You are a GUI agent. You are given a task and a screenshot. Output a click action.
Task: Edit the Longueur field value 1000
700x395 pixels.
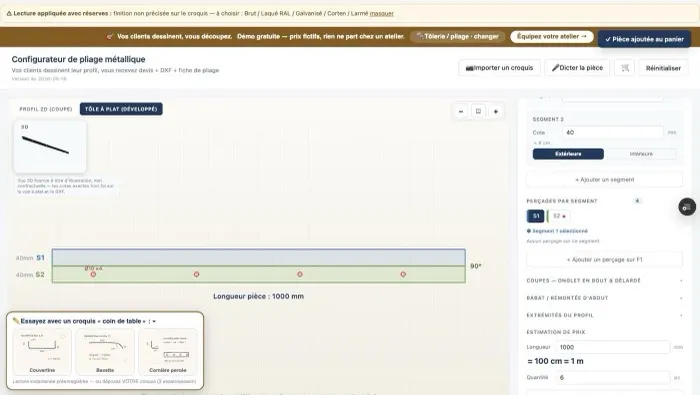pyautogui.click(x=612, y=347)
